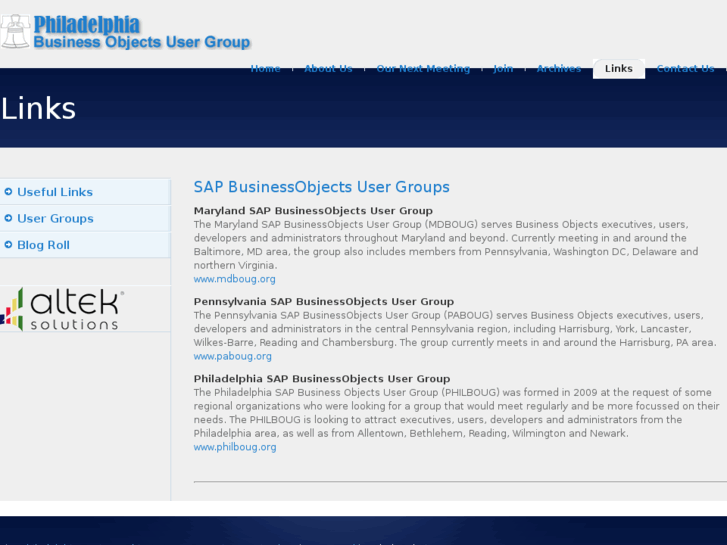Open the About Us nav item
727x545 pixels.
pos(328,69)
